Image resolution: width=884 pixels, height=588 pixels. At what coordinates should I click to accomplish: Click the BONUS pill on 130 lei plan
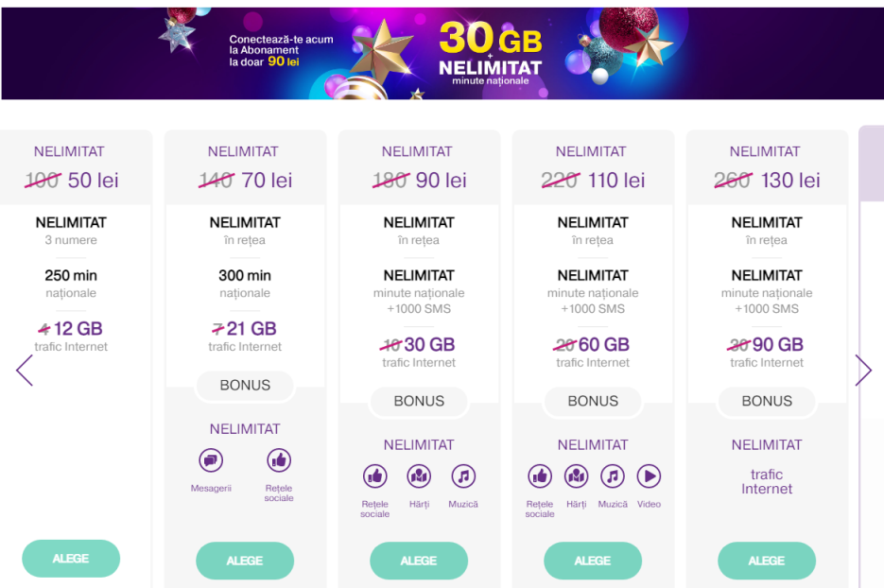point(767,401)
